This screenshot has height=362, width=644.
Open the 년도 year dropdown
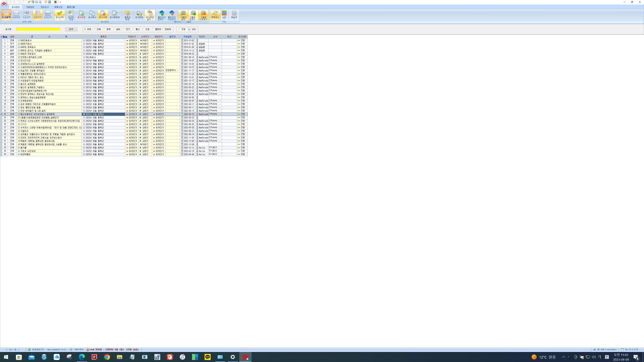coord(189,29)
